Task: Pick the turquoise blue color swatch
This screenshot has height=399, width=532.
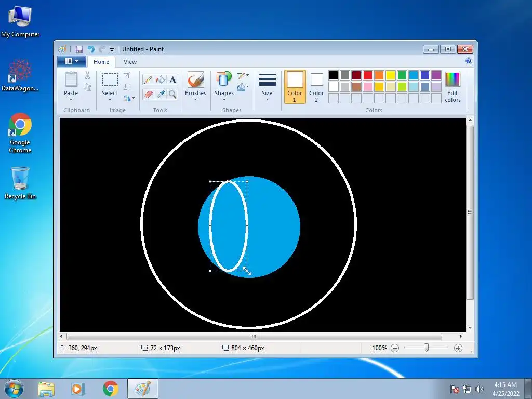Action: pyautogui.click(x=414, y=75)
